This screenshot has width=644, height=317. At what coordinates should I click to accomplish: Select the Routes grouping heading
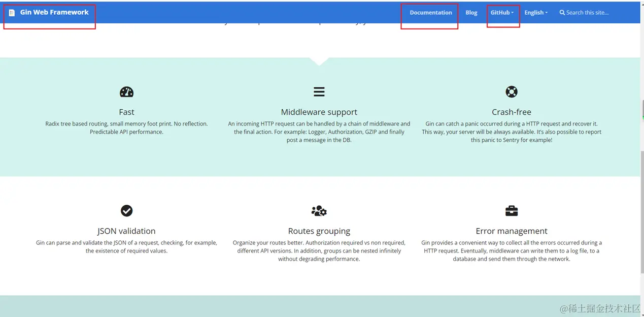(x=319, y=231)
